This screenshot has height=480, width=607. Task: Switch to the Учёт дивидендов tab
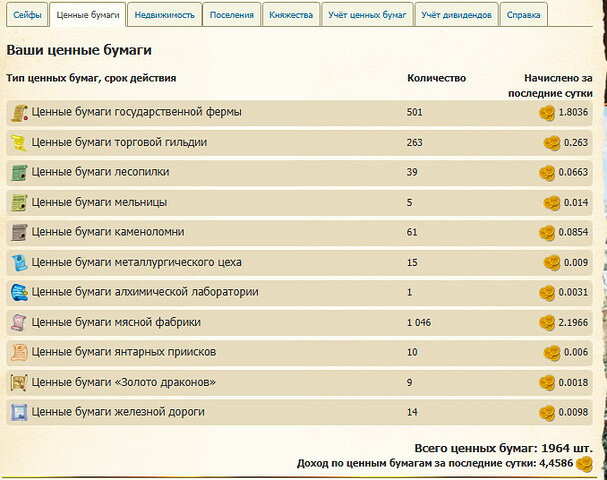(456, 15)
